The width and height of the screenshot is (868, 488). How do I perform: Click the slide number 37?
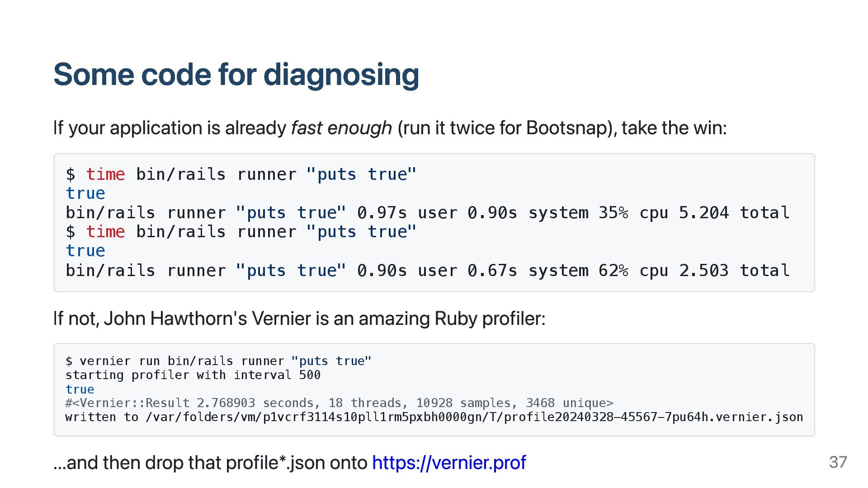[838, 462]
